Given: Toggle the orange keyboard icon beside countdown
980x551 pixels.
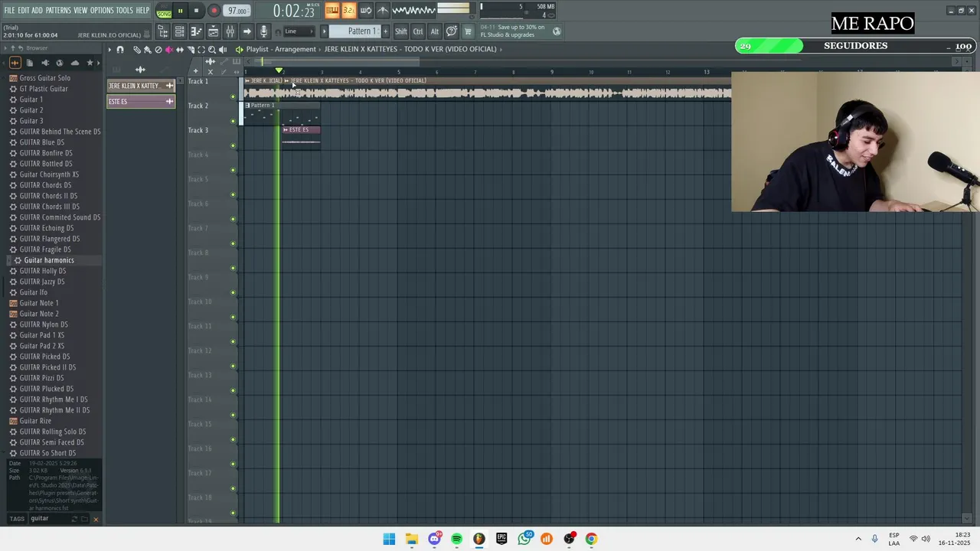Looking at the screenshot, I should (332, 11).
